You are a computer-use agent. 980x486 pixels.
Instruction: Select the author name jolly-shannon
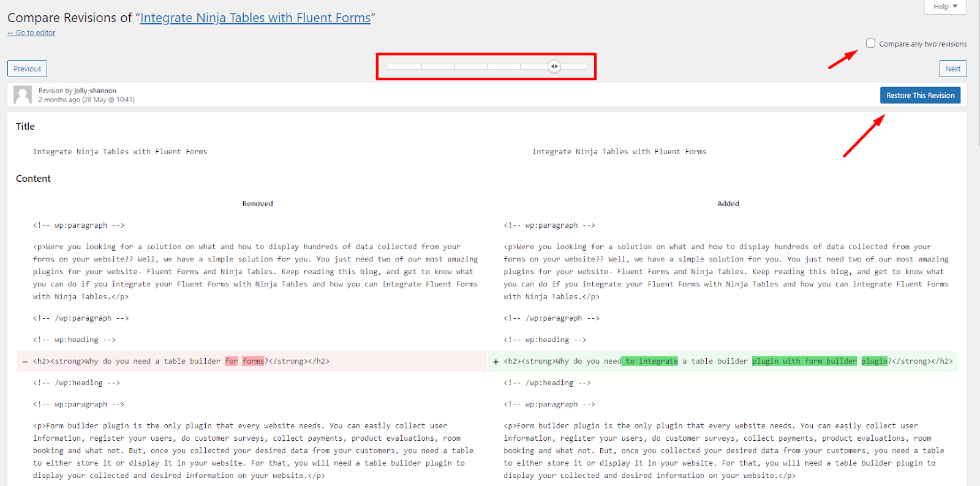coord(95,91)
